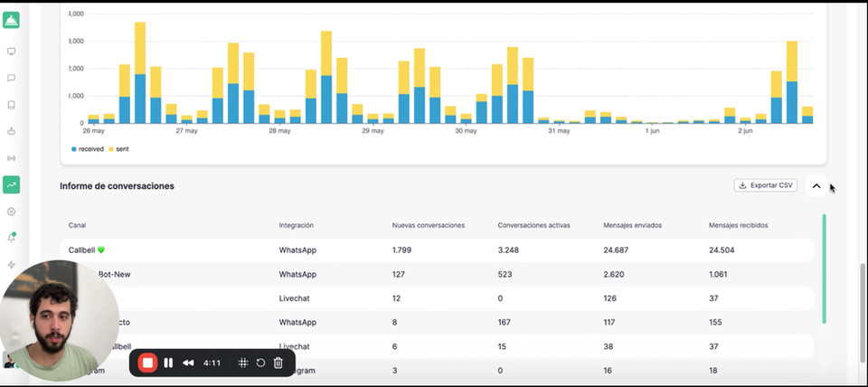Pause the screen recording
This screenshot has height=387, width=868.
click(168, 363)
